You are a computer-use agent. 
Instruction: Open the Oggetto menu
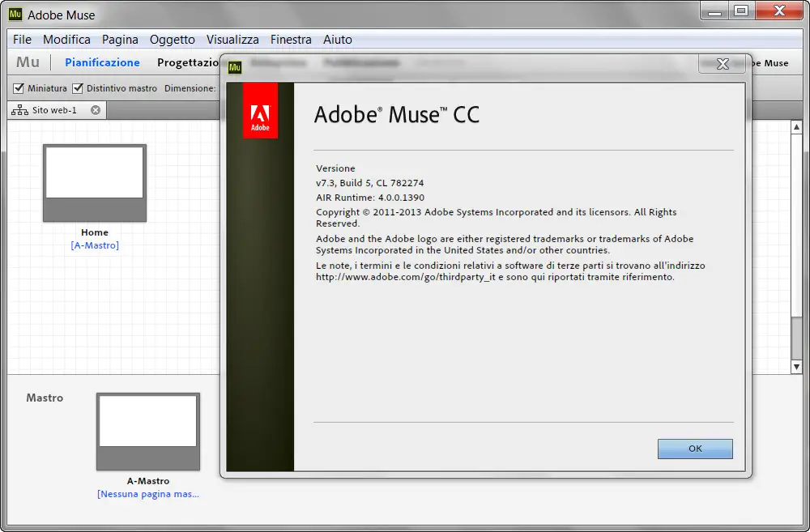[172, 39]
